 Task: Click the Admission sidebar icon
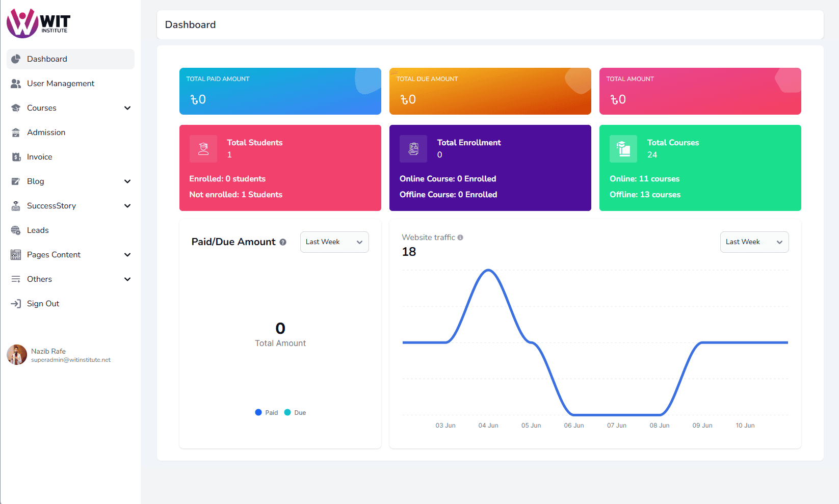tap(16, 132)
